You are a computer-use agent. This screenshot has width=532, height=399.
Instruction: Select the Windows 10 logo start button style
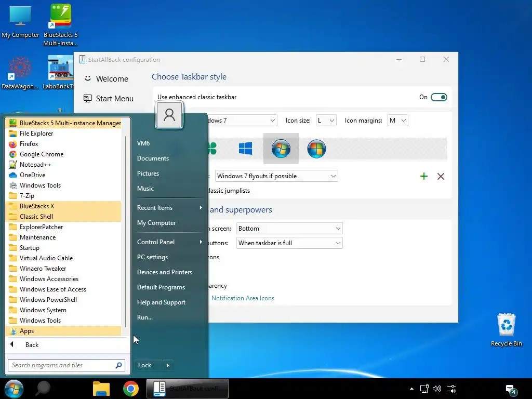[x=245, y=149]
